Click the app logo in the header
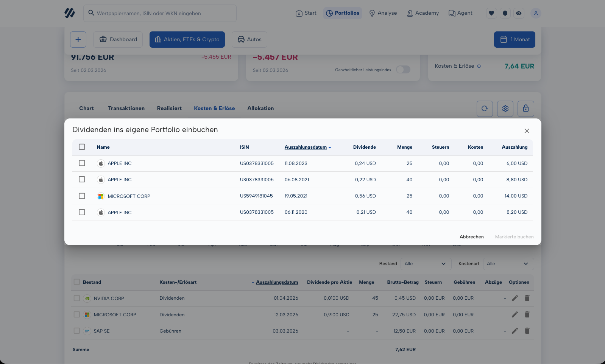Screen dimensions: 605x364 [70, 13]
